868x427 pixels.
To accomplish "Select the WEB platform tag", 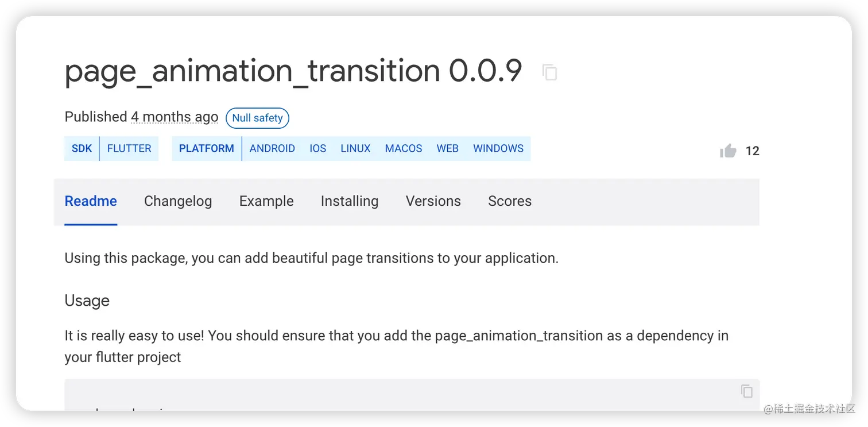I will (447, 148).
